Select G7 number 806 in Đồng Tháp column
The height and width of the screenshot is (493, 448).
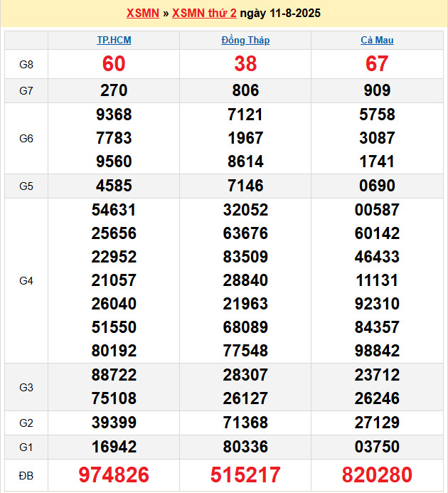(245, 90)
